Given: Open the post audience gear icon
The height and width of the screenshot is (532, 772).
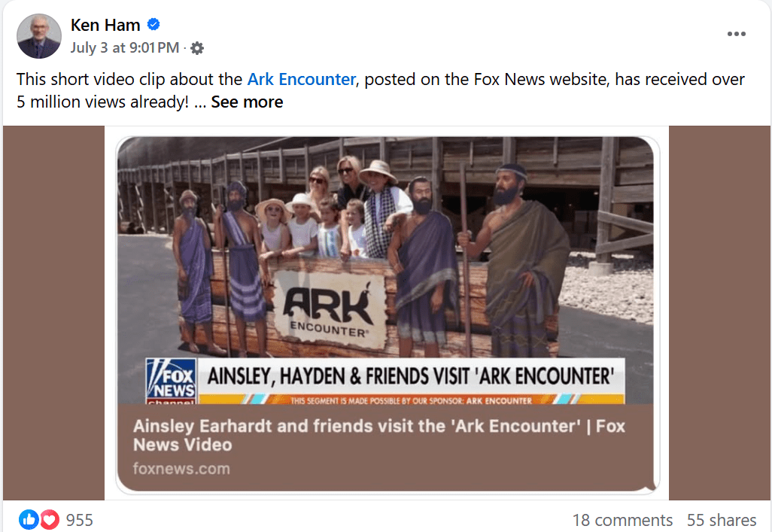Looking at the screenshot, I should (x=197, y=48).
